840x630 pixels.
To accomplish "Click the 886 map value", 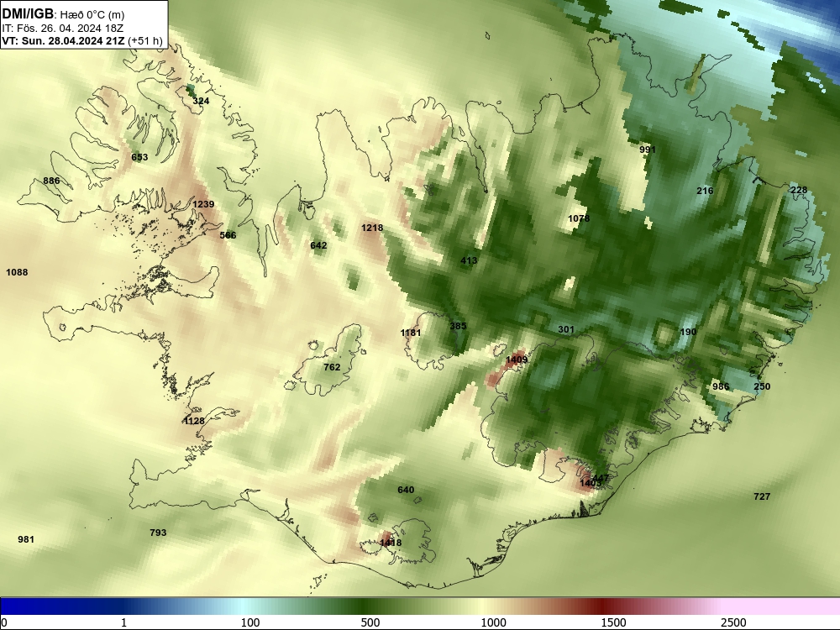I will pos(51,181).
